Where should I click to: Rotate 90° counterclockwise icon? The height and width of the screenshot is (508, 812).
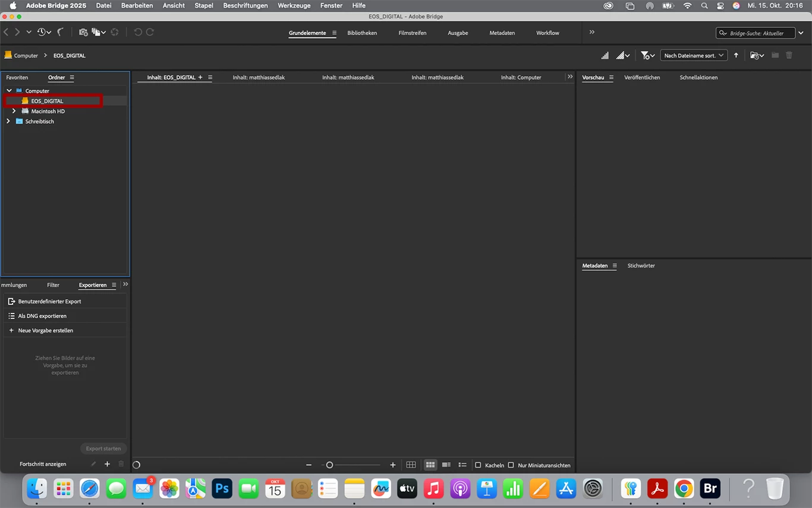pos(138,32)
